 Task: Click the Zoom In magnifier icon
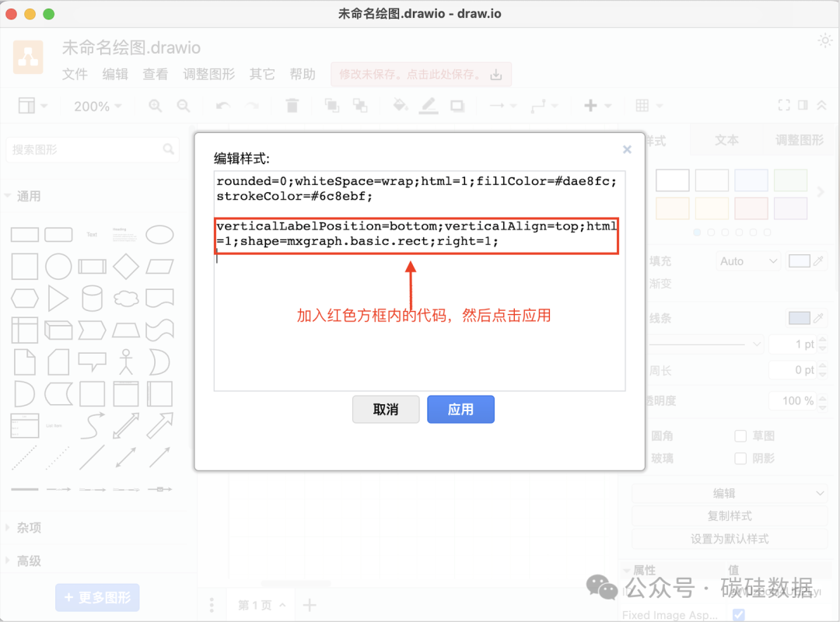point(156,105)
